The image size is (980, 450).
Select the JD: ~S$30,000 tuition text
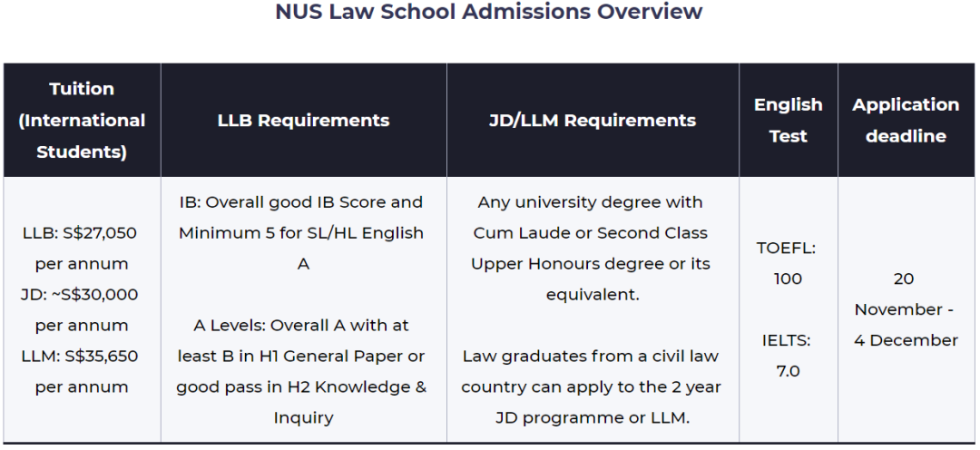(x=80, y=295)
